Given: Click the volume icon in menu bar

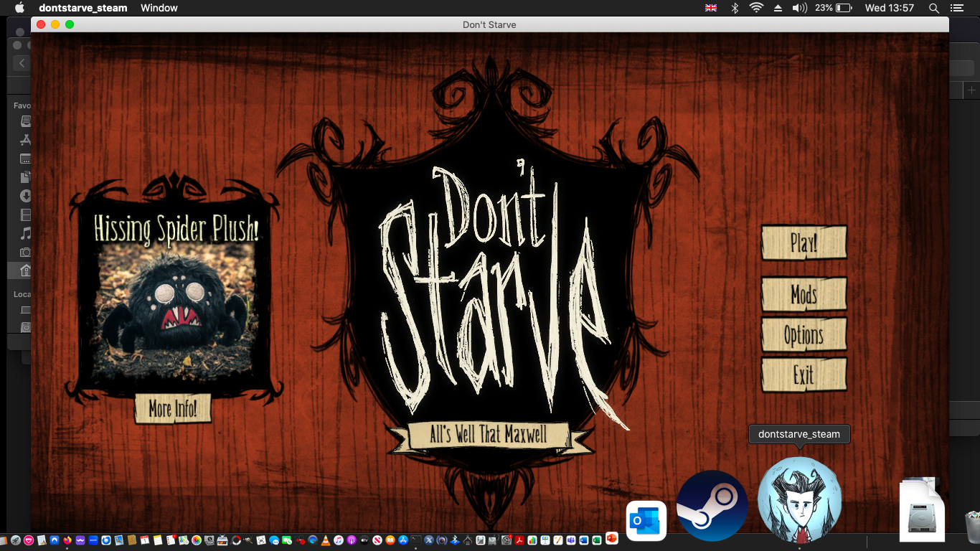Looking at the screenshot, I should 799,8.
